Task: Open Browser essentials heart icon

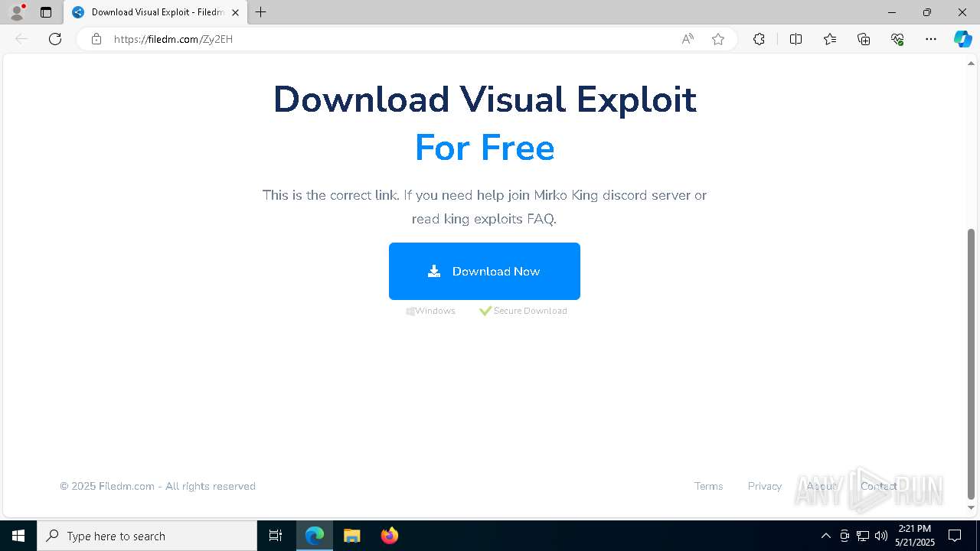Action: (x=897, y=39)
